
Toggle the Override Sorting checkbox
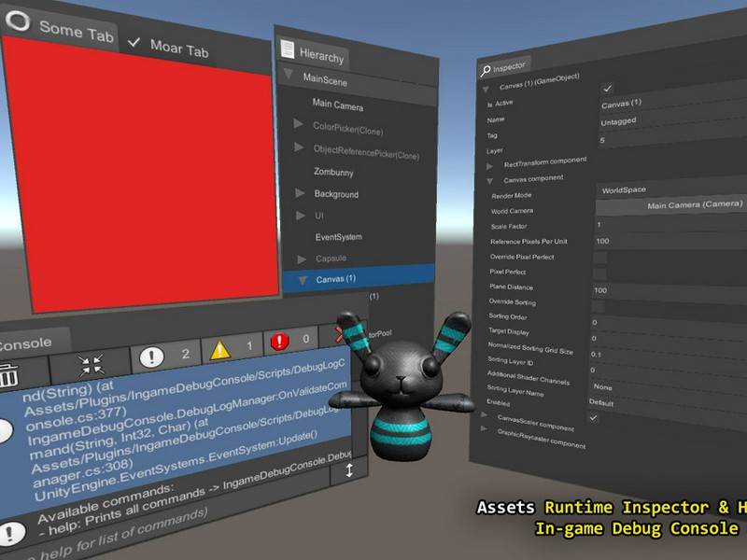point(598,306)
